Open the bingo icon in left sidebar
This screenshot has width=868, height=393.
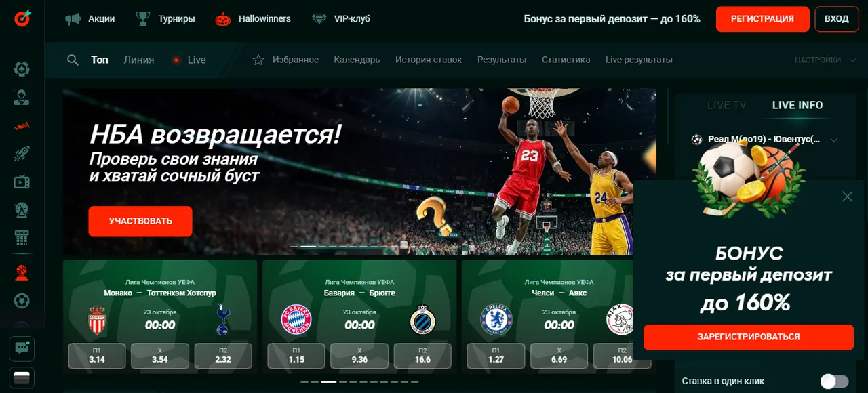pos(21,239)
